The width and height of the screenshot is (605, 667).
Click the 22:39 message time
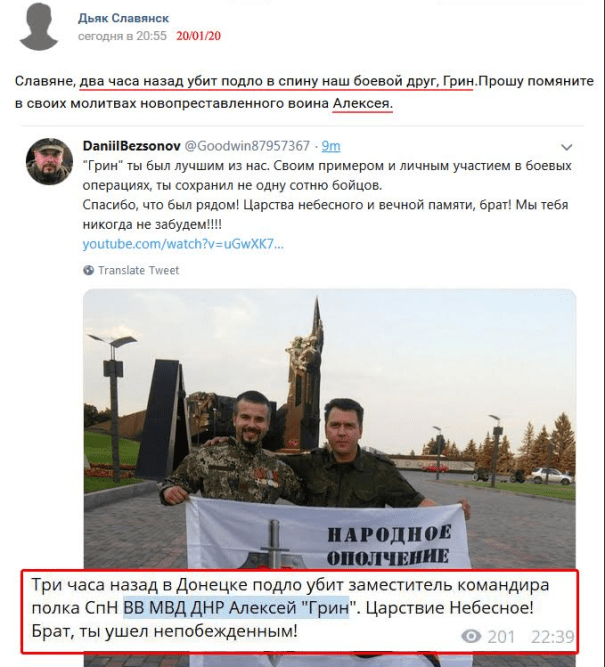pyautogui.click(x=552, y=637)
